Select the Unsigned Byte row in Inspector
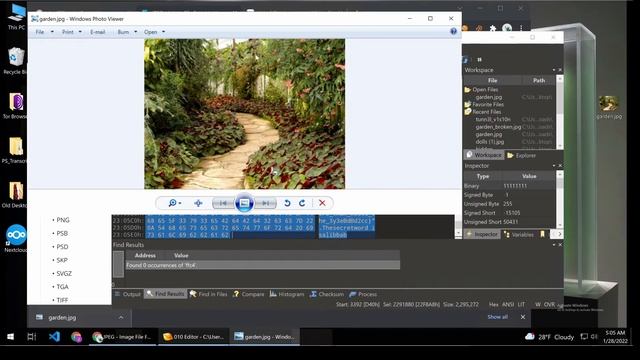The width and height of the screenshot is (640, 360). click(x=509, y=204)
